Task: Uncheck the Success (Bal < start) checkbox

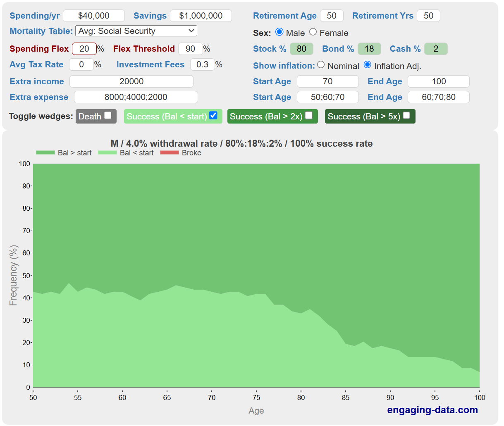Action: [x=213, y=116]
